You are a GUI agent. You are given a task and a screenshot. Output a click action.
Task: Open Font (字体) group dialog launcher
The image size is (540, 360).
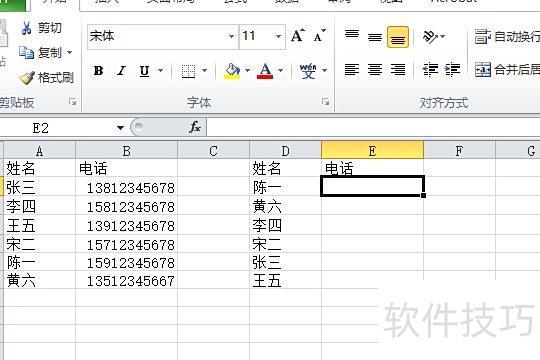[325, 102]
